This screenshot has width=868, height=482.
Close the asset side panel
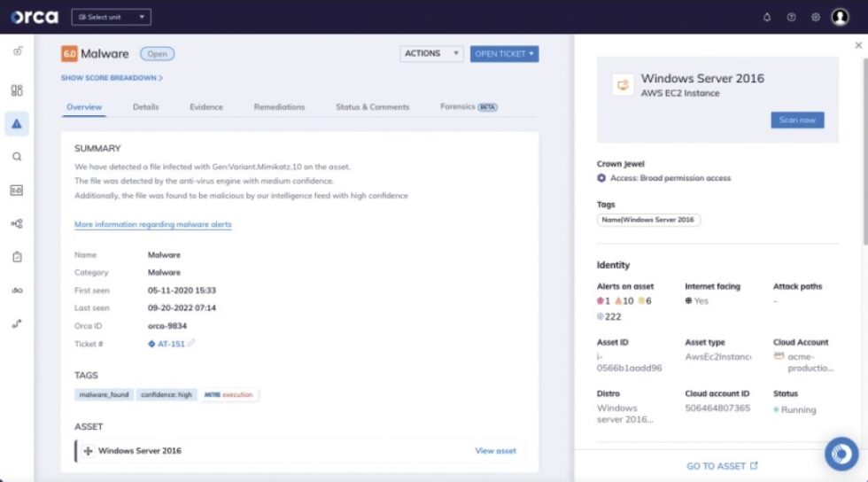(x=857, y=45)
